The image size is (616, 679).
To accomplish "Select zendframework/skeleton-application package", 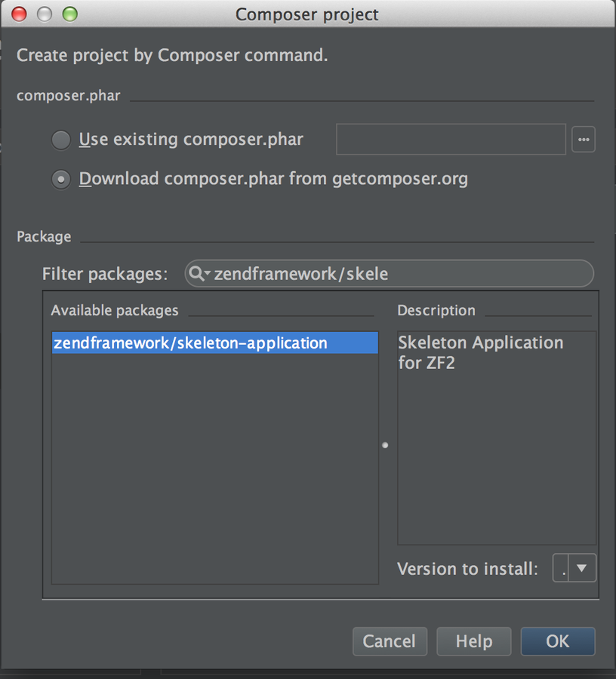I will (215, 343).
